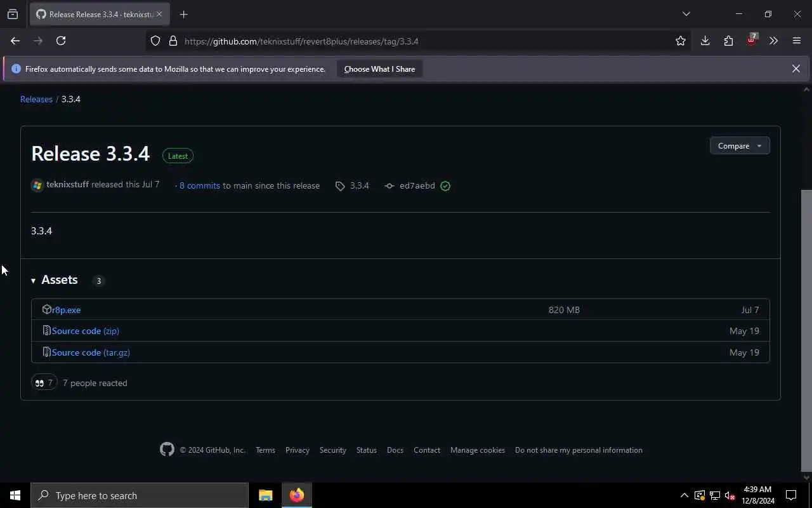Click the Firefox taskbar icon

click(297, 495)
